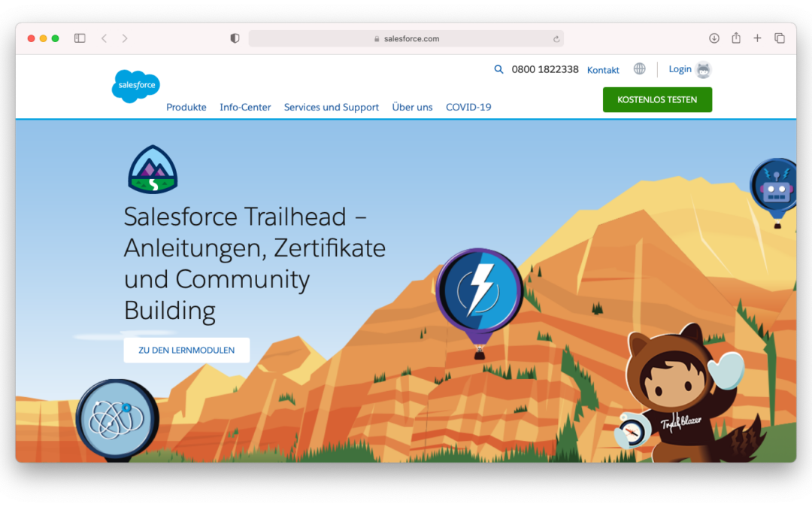812x507 pixels.
Task: Open the COVID-19 menu item
Action: pyautogui.click(x=468, y=108)
